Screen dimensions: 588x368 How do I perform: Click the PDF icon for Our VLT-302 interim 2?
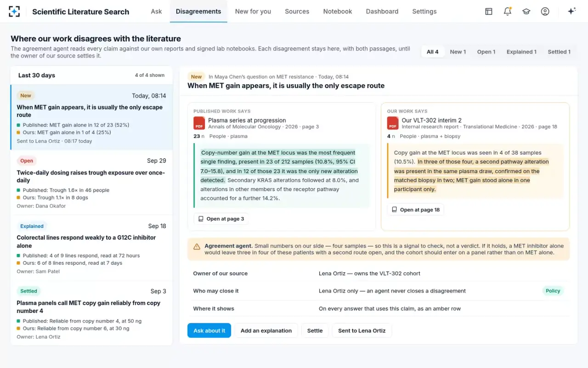click(x=393, y=123)
